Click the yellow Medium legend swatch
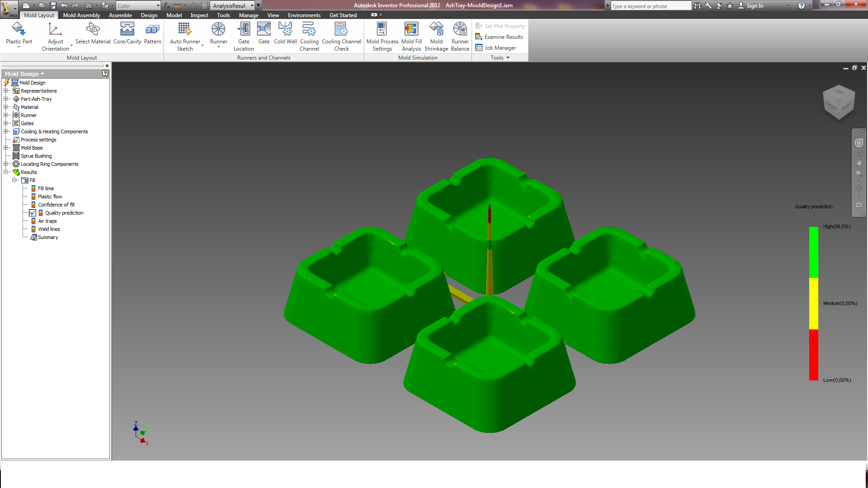The image size is (868, 488). point(813,304)
